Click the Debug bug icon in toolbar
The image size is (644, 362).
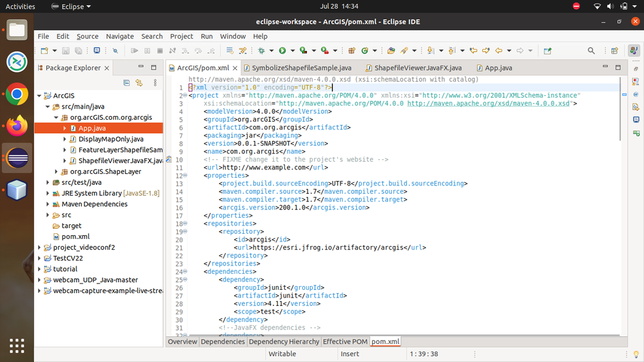coord(261,51)
